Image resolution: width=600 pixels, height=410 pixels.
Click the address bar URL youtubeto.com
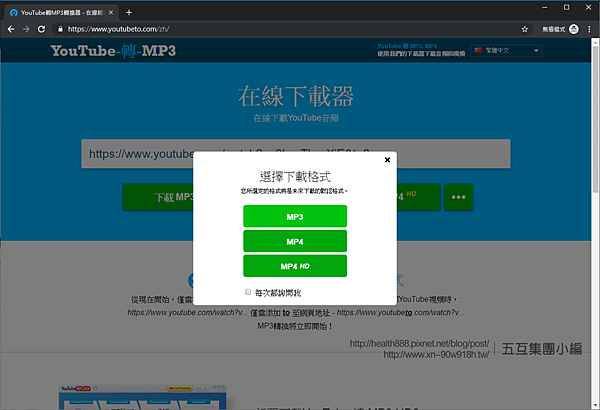(x=118, y=29)
